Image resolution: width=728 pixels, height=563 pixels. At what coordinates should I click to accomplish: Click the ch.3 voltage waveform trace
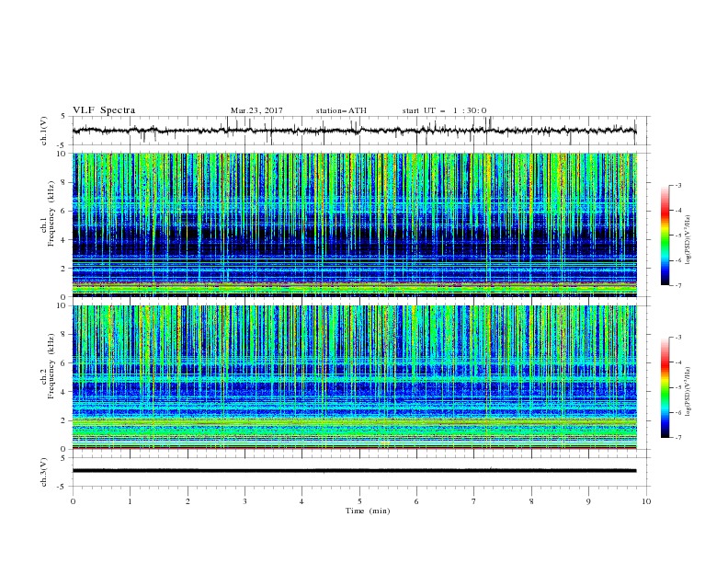tap(354, 471)
